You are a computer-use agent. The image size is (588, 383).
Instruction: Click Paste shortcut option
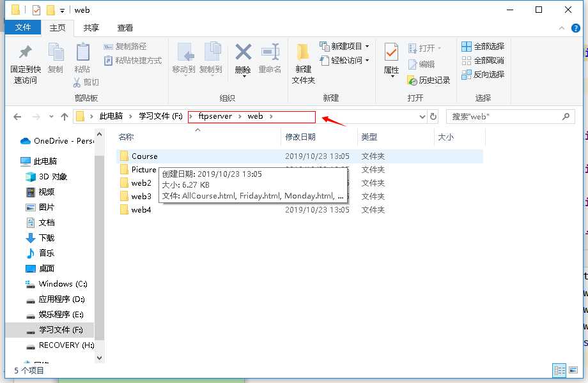click(133, 60)
